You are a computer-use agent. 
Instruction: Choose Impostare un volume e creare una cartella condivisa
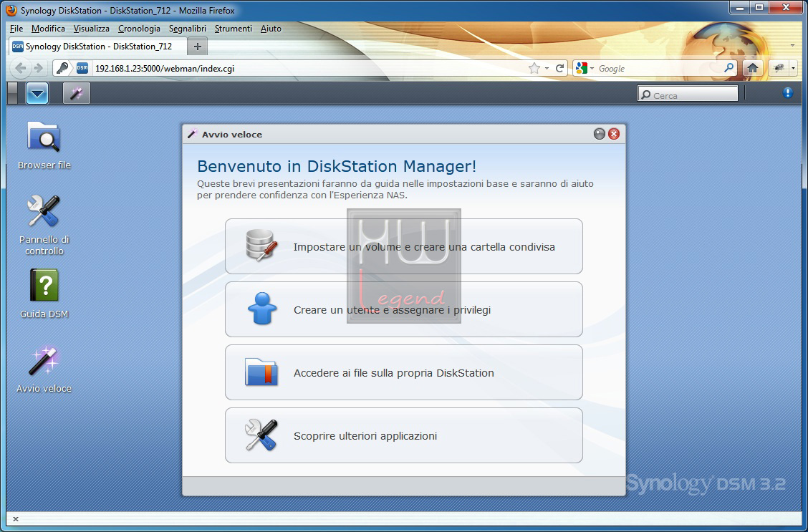point(403,247)
